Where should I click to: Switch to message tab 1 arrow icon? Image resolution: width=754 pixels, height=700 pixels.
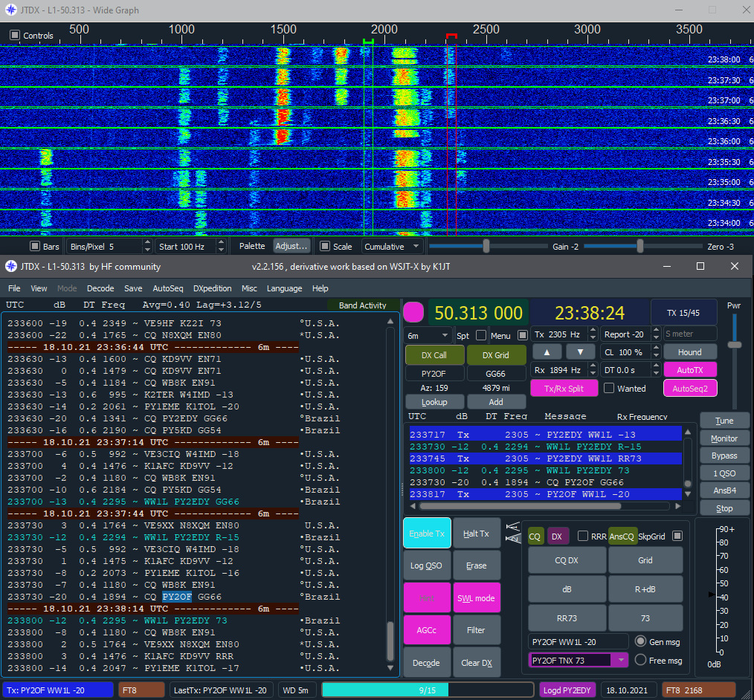[x=512, y=527]
